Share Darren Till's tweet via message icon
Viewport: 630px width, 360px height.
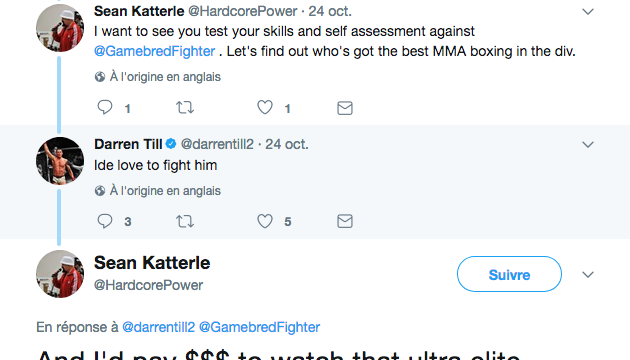pyautogui.click(x=345, y=221)
